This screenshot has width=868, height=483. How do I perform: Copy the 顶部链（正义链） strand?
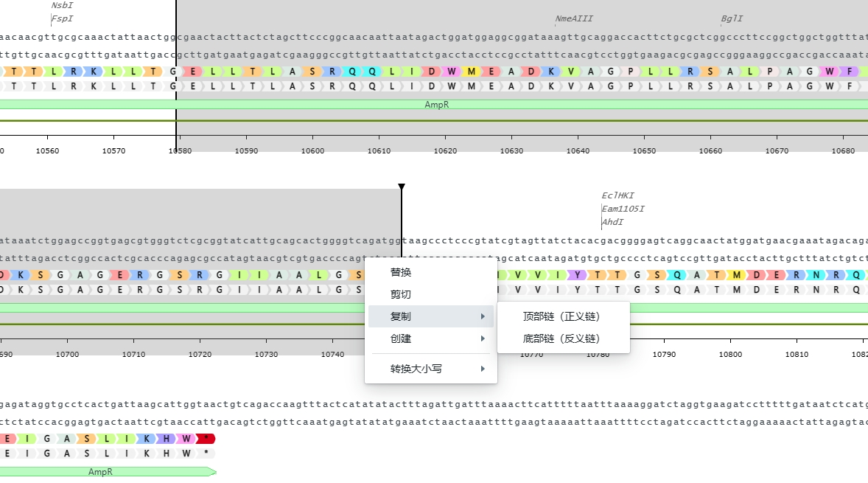click(561, 316)
